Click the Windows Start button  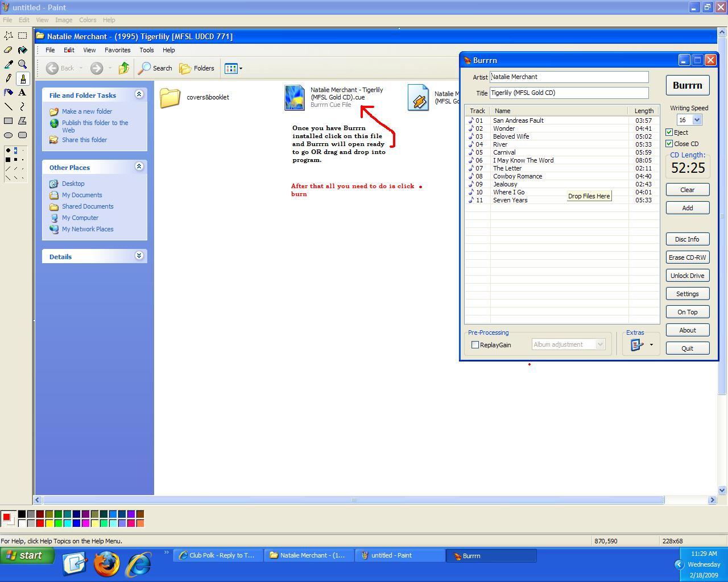coord(27,555)
